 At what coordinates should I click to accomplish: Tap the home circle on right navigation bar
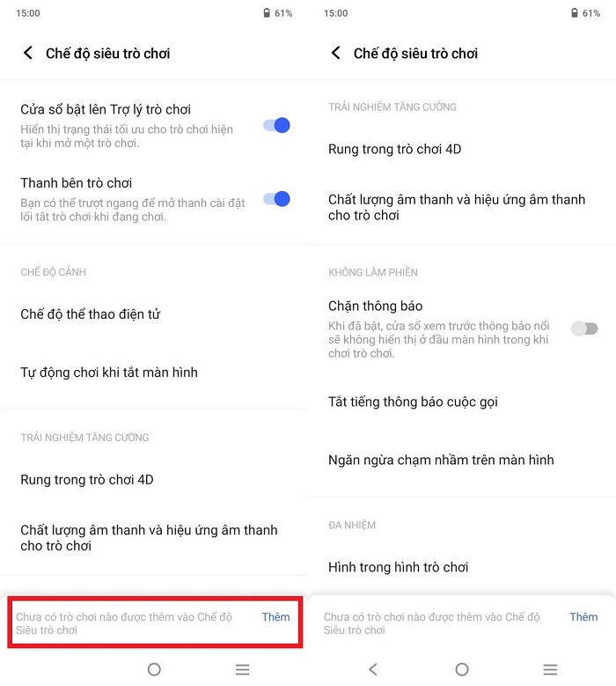coord(462,669)
